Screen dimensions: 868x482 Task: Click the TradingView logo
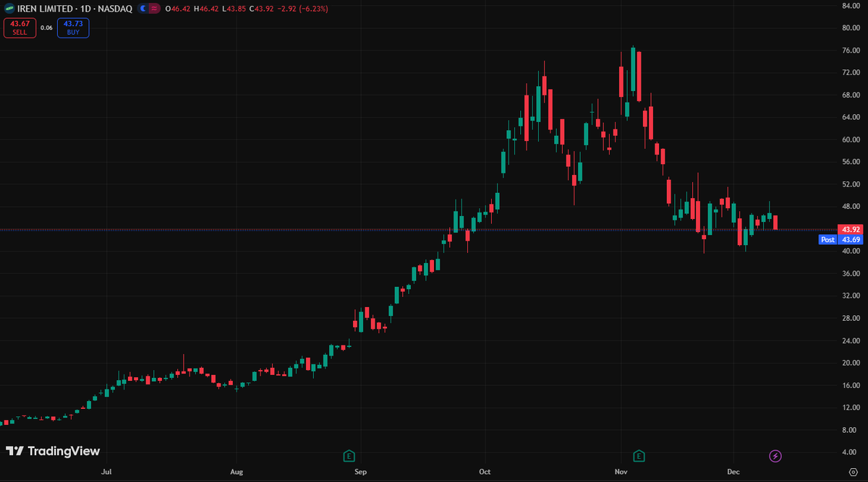52,451
